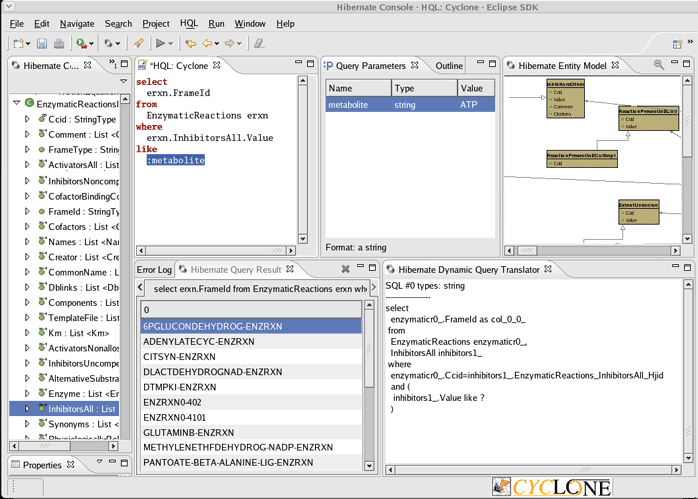698x499 pixels.
Task: Select the metabolite parameter name cell
Action: point(358,105)
